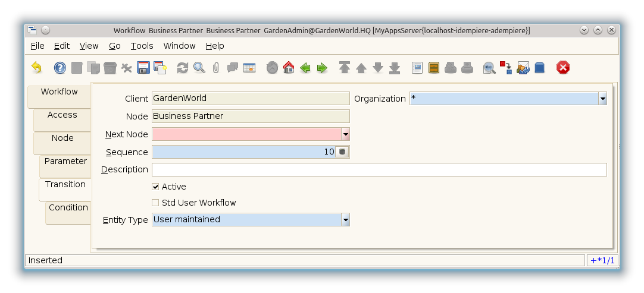The image size is (644, 293).
Task: Switch to the Transition tab
Action: (65, 185)
